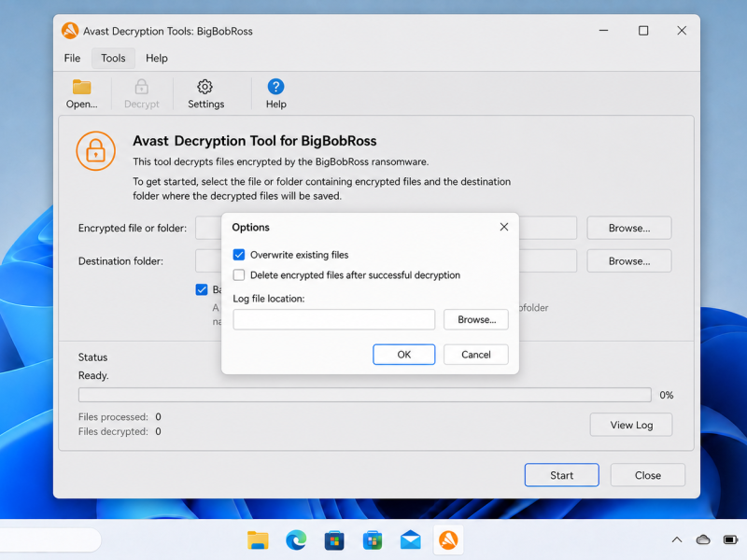Click the Start button
The image size is (747, 560).
(562, 475)
